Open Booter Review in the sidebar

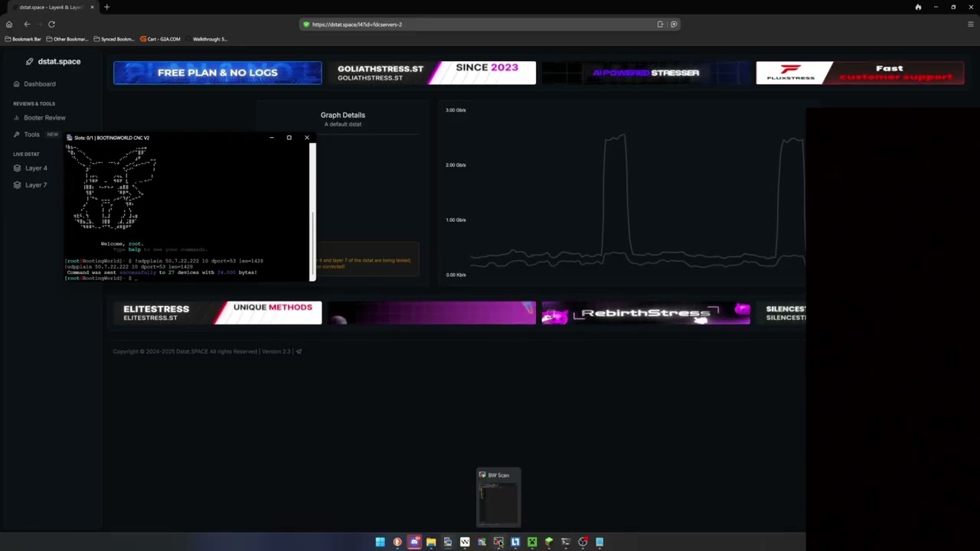click(x=39, y=118)
